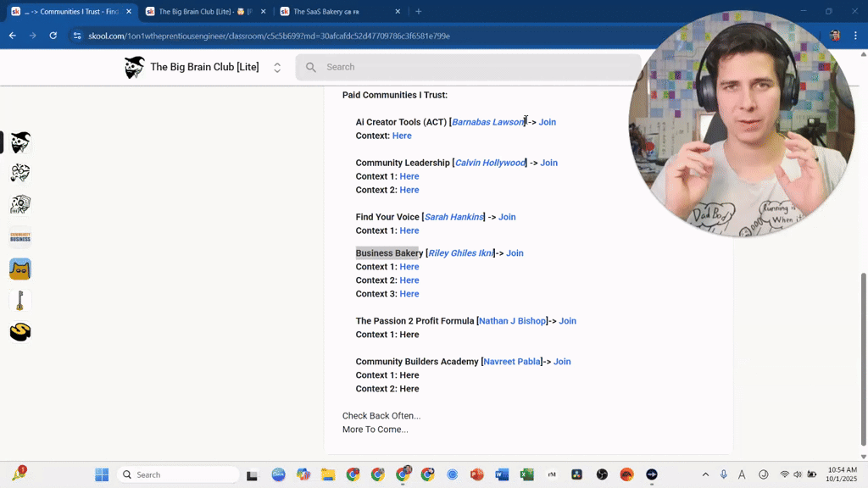This screenshot has width=868, height=488.
Task: Click the Windows taskbar Search box
Action: [x=178, y=474]
